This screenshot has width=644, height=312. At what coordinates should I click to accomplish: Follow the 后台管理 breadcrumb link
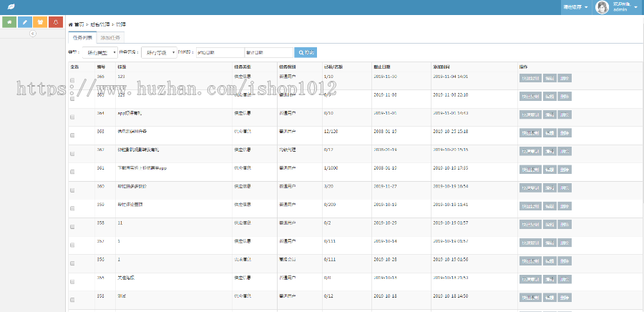[x=100, y=24]
